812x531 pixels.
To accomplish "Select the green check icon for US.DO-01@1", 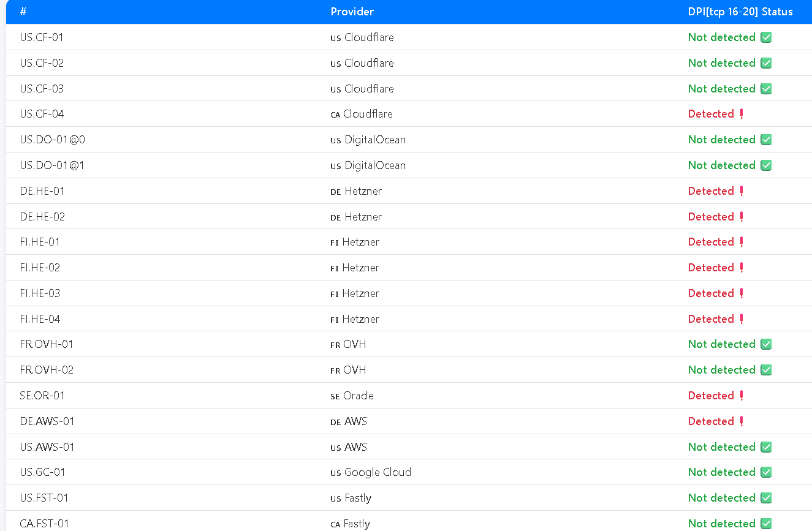I will pos(765,165).
